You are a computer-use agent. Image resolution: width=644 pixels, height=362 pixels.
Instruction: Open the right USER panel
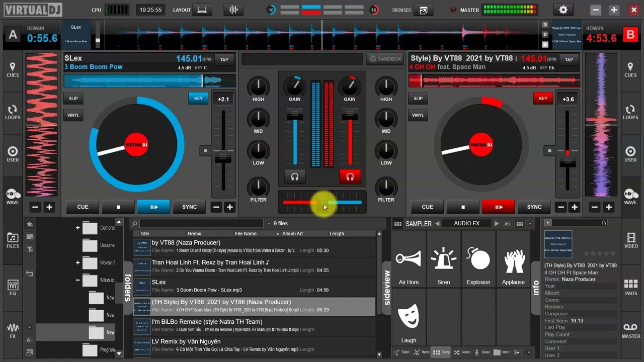point(630,154)
